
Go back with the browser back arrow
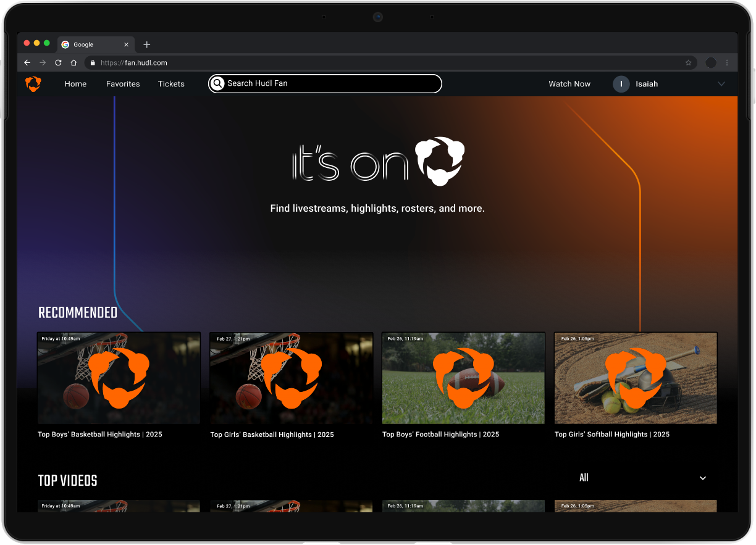(27, 62)
